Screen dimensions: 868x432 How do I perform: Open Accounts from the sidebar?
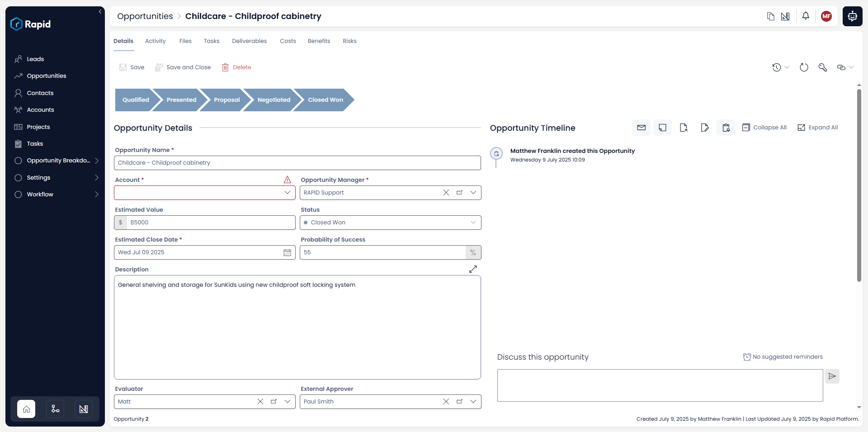click(40, 110)
